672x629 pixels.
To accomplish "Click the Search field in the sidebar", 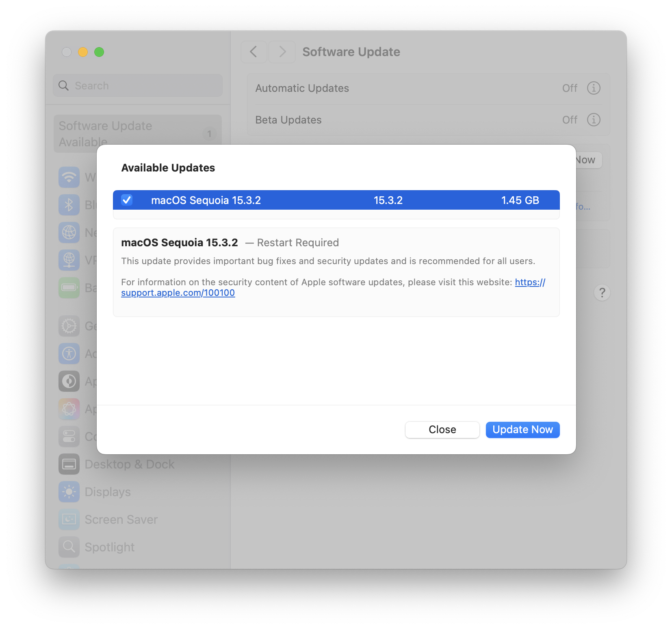I will tap(137, 85).
